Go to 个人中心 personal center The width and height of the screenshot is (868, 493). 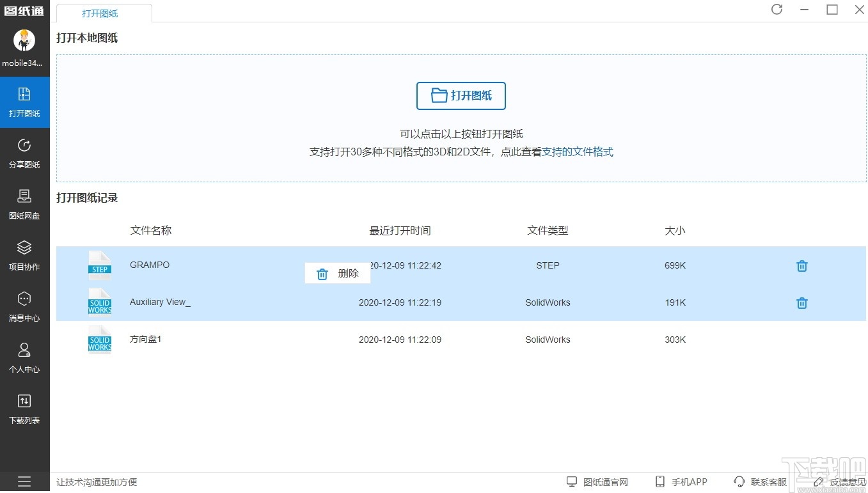click(24, 358)
